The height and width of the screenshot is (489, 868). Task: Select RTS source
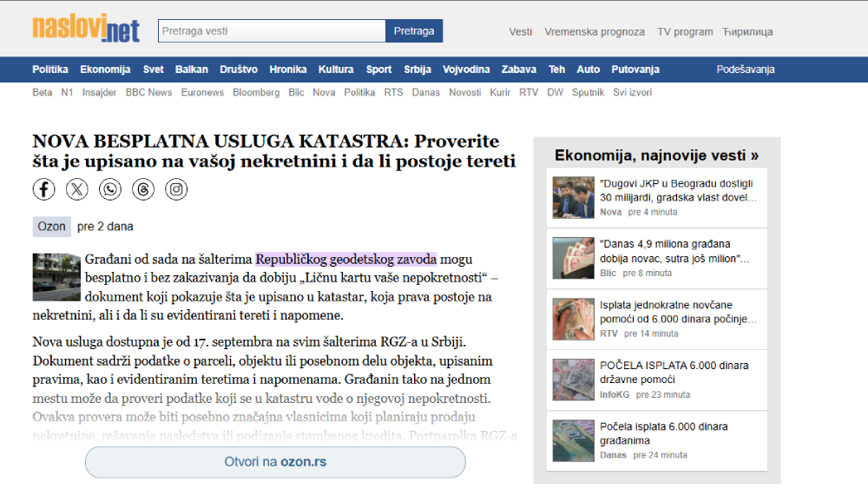tap(393, 92)
